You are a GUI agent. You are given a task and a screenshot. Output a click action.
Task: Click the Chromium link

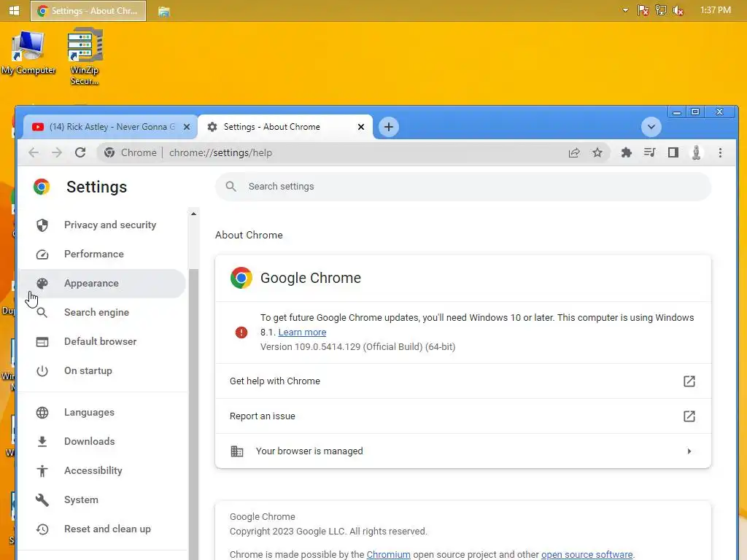pos(388,554)
